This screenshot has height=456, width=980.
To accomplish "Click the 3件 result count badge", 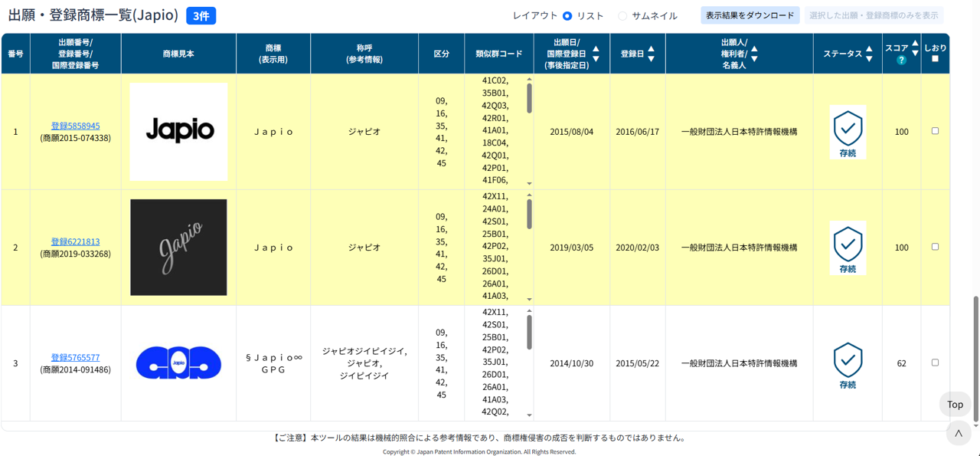I will pos(201,16).
